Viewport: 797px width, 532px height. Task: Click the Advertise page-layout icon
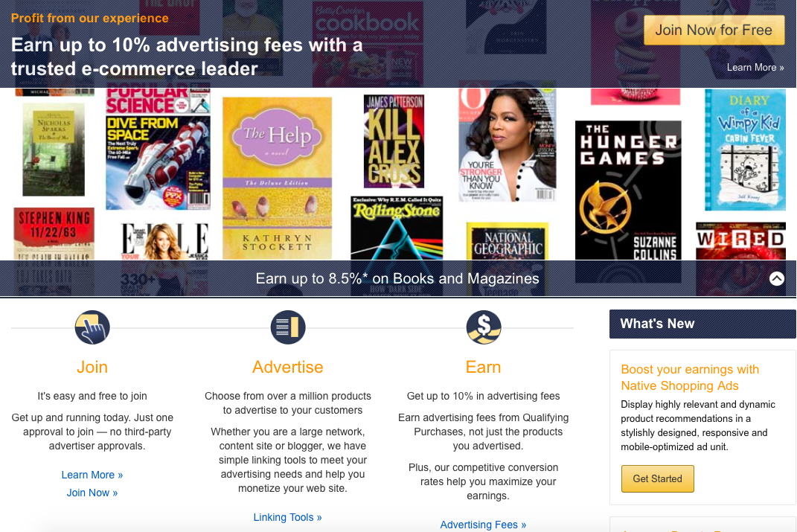coord(288,327)
